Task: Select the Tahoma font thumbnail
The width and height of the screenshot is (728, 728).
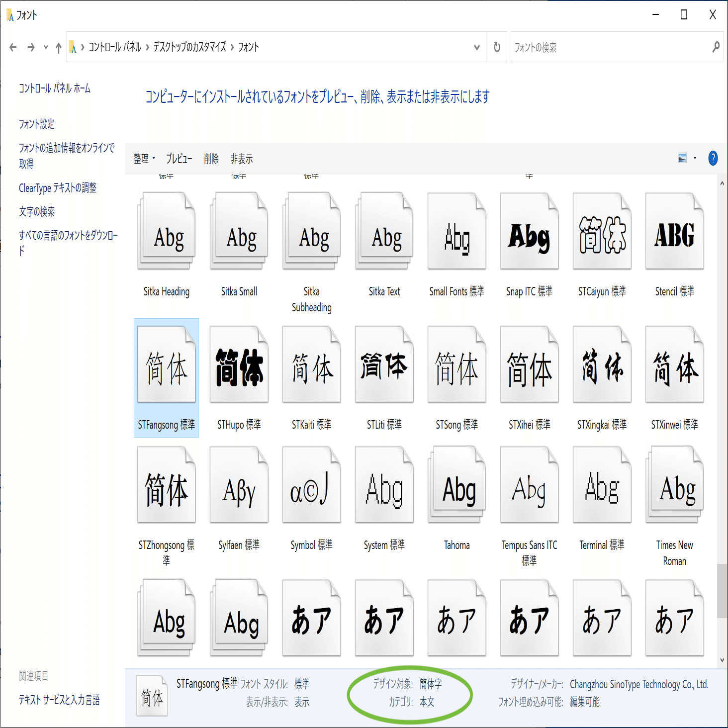Action: pos(456,484)
